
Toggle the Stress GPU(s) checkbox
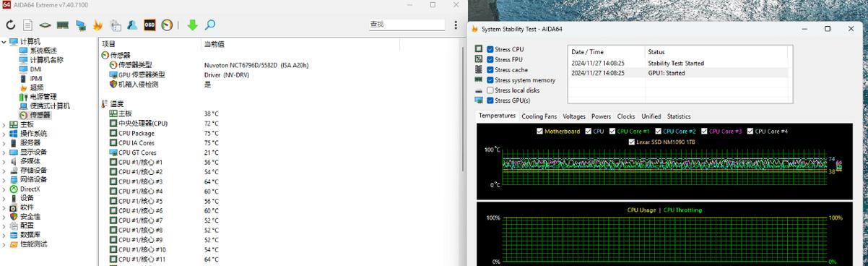[x=490, y=100]
